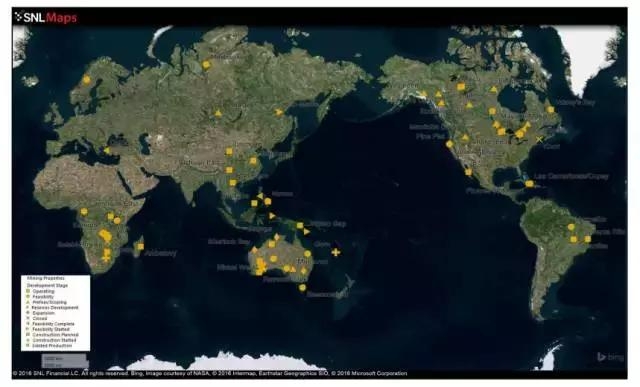
Task: Click the Papua New Guinea triangle marker
Action: click(307, 231)
